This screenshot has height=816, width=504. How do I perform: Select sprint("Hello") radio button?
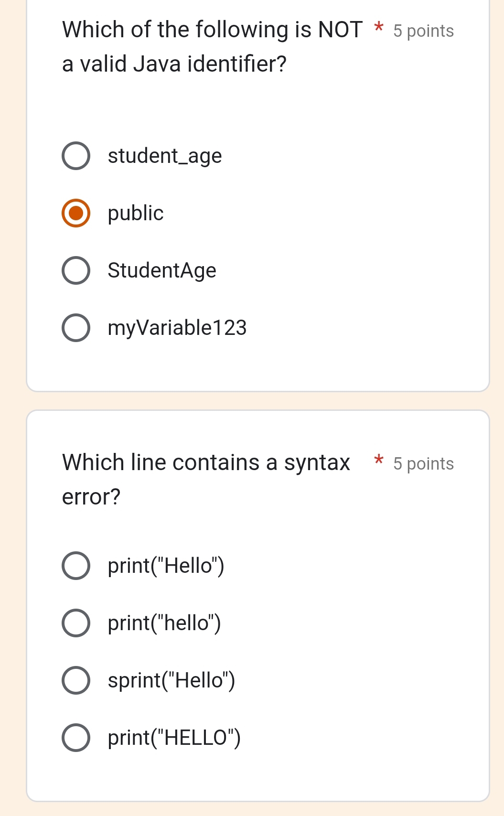[76, 680]
